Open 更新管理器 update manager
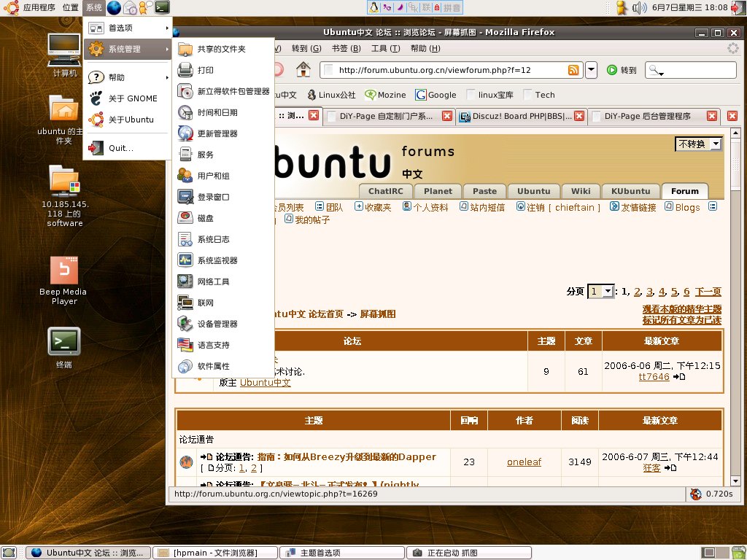The width and height of the screenshot is (747, 560). tap(223, 133)
